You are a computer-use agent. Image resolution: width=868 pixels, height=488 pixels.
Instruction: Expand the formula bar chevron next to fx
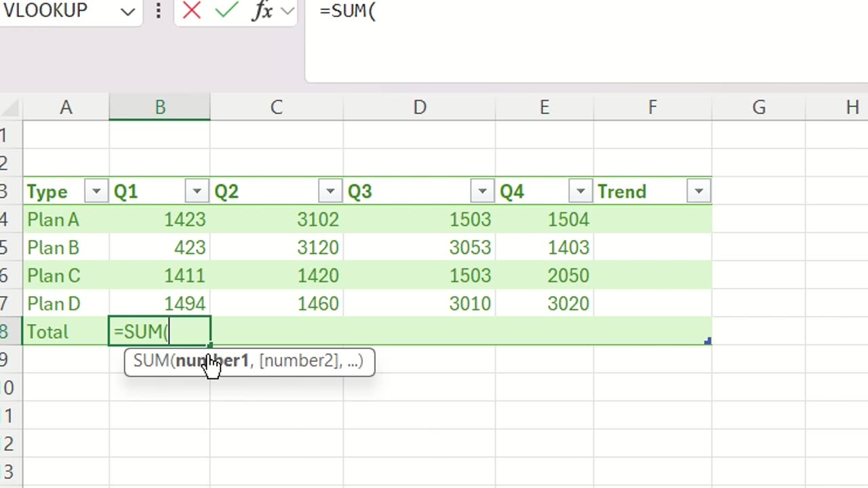(288, 11)
